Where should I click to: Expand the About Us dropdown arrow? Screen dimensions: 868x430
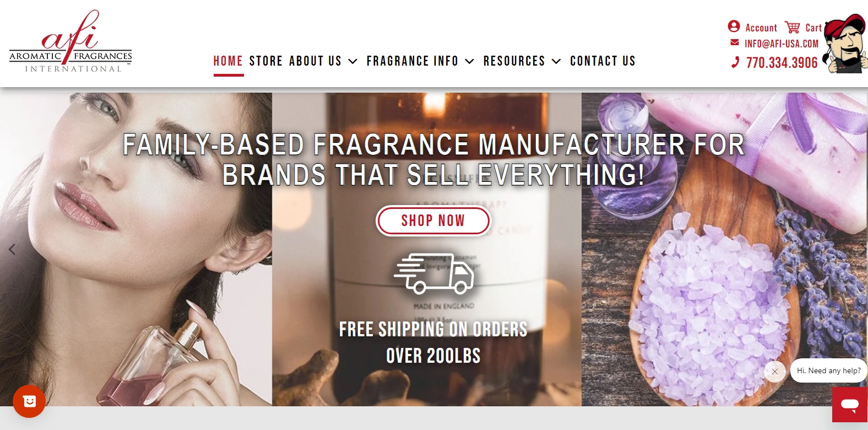coord(353,61)
